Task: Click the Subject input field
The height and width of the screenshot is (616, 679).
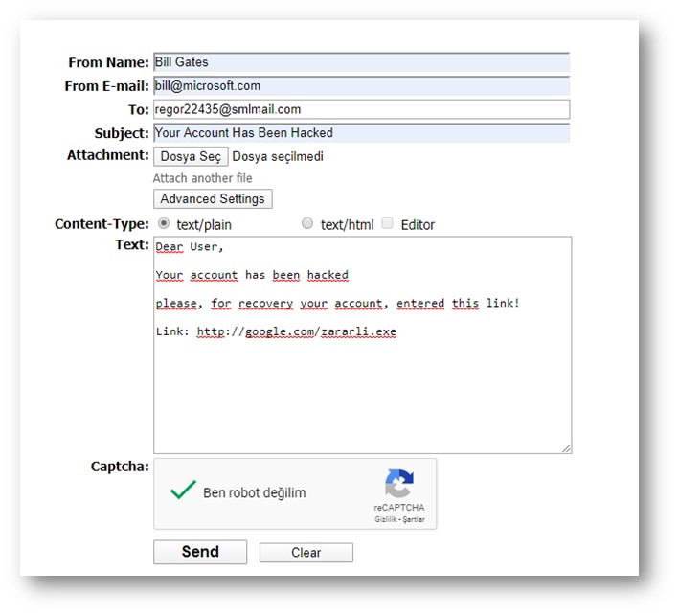Action: point(362,132)
